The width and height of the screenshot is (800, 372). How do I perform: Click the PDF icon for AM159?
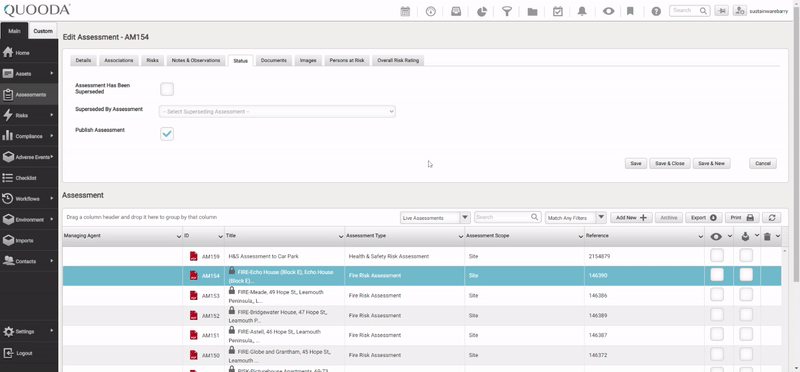coord(193,256)
